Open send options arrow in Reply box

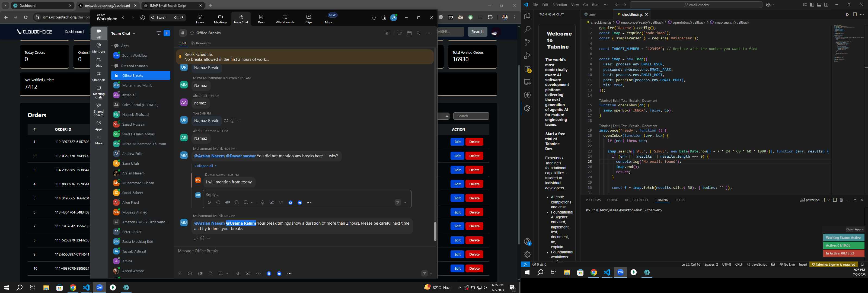(405, 203)
